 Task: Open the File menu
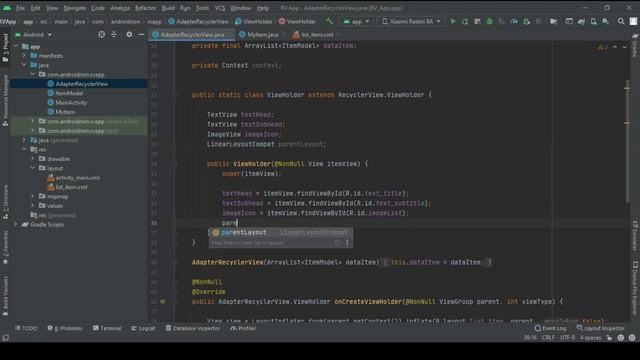click(x=20, y=8)
